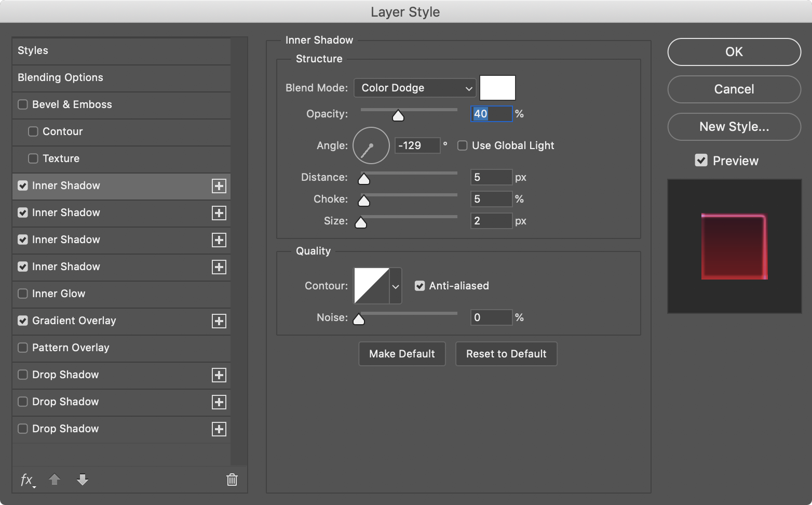Click the white shadow color swatch
Viewport: 812px width, 505px height.
(497, 88)
